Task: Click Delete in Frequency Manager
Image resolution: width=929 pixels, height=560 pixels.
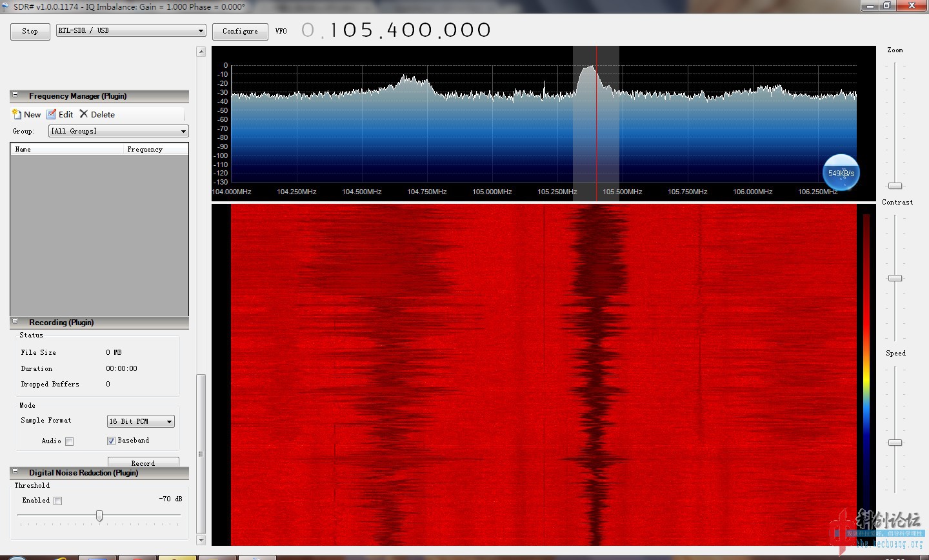Action: [x=97, y=114]
